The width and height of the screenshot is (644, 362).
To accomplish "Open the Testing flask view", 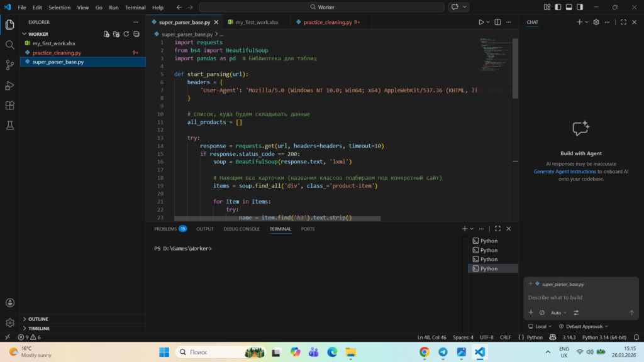I will coord(10,126).
